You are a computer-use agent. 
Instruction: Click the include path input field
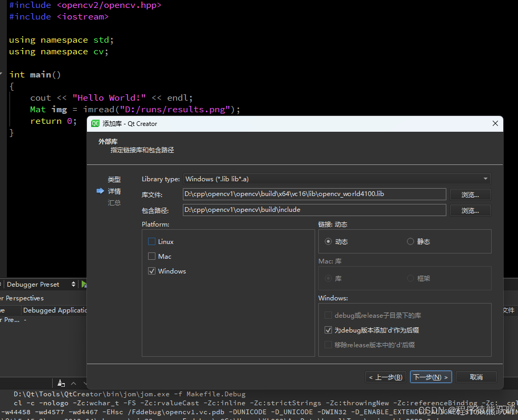(314, 210)
